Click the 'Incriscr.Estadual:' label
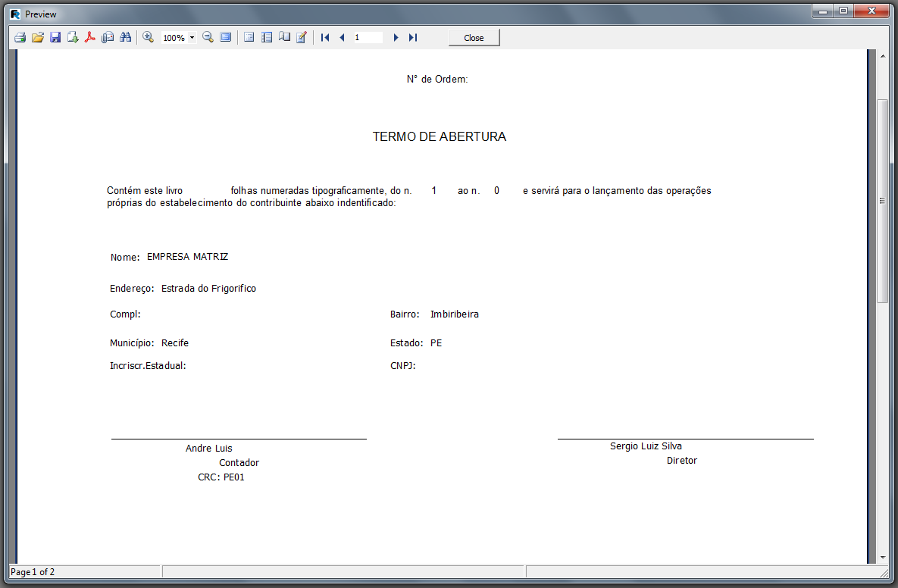 148,366
